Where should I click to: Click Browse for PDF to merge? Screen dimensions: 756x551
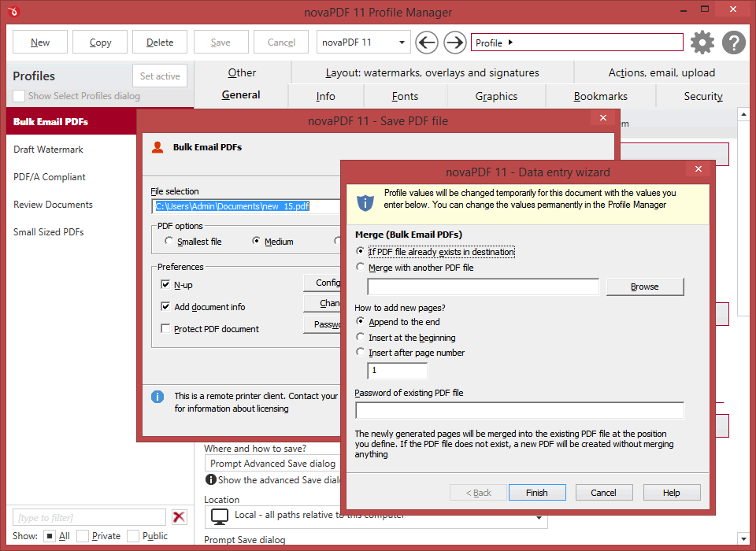(645, 287)
